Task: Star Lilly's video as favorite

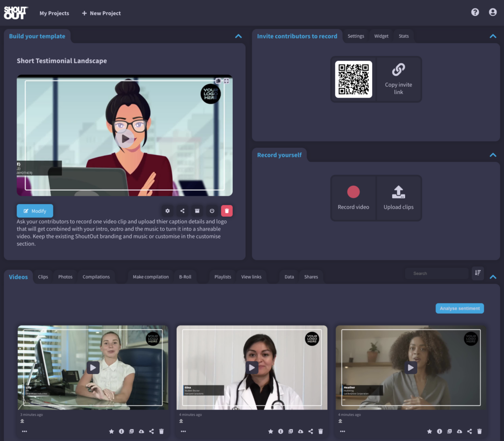Action: pyautogui.click(x=111, y=431)
